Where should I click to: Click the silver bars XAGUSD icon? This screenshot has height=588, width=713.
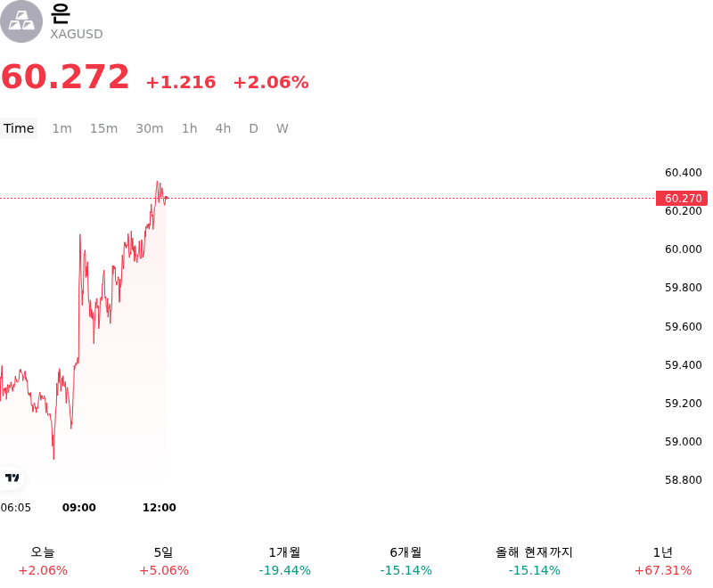[x=20, y=21]
